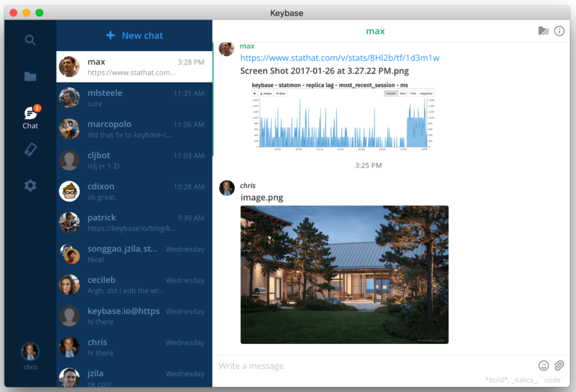Click the plus icon beside New chat
The height and width of the screenshot is (392, 576).
tap(110, 35)
